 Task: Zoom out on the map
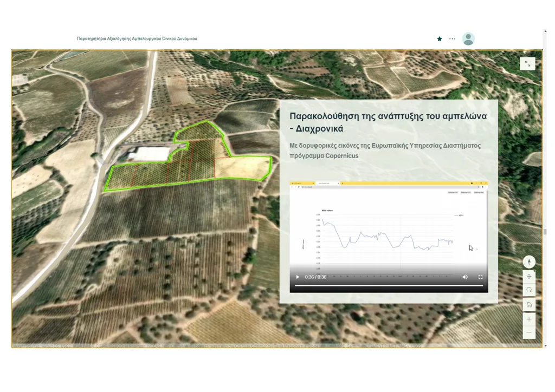click(x=529, y=332)
